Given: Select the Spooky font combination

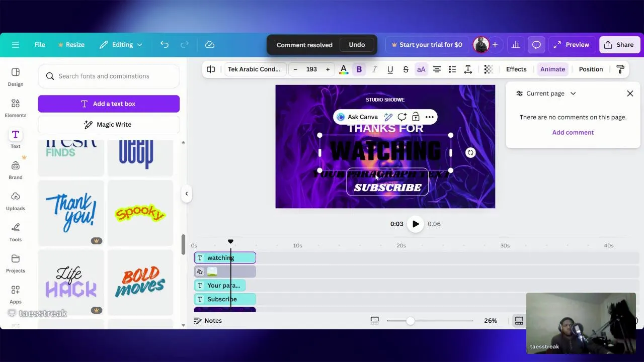Looking at the screenshot, I should (x=140, y=213).
